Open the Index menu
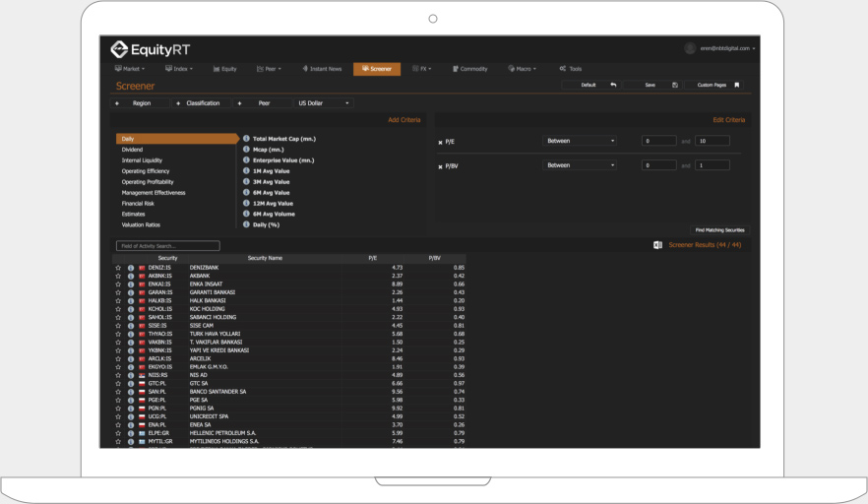This screenshot has width=868, height=504. coord(179,69)
